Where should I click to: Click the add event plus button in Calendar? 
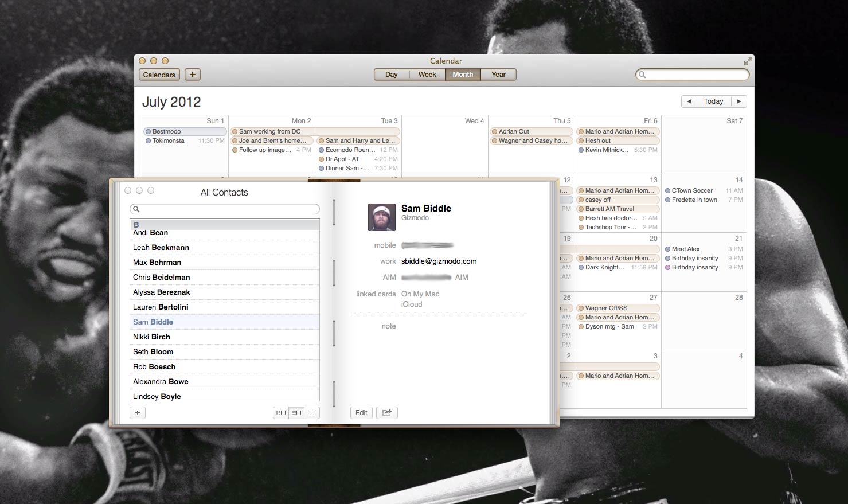tap(193, 75)
